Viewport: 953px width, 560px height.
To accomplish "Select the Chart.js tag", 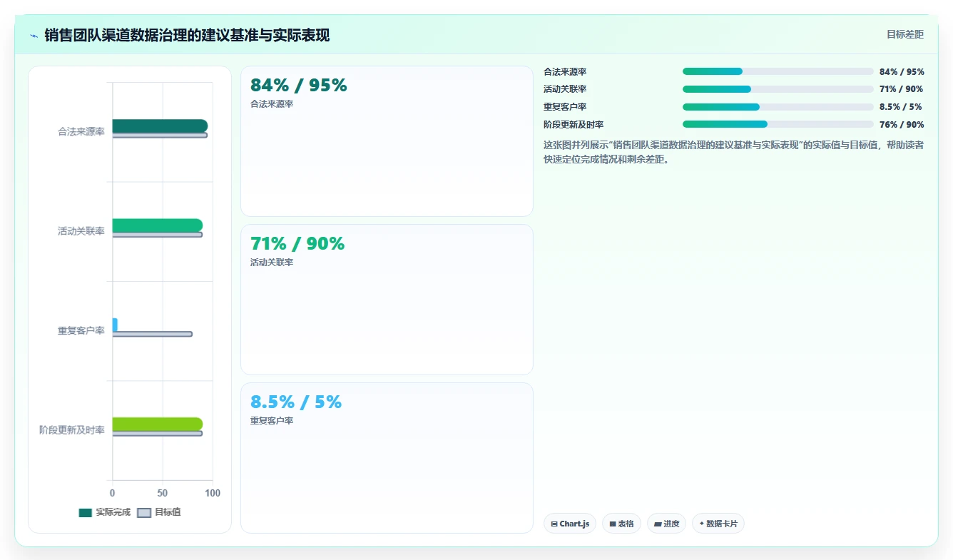I will click(x=570, y=524).
